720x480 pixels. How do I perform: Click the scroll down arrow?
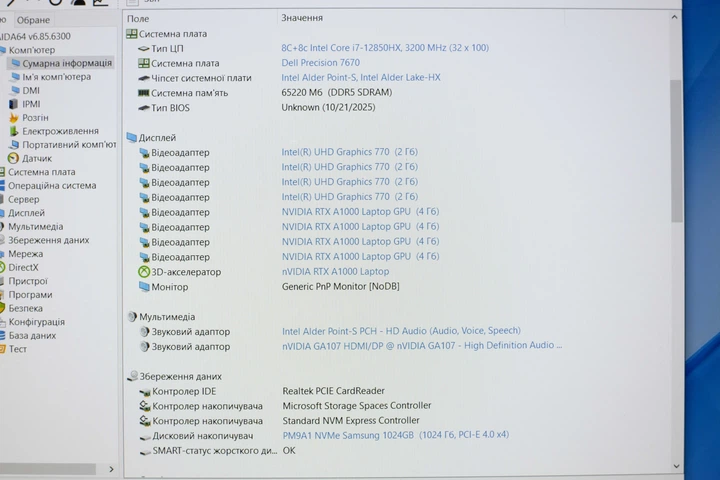[x=676, y=466]
